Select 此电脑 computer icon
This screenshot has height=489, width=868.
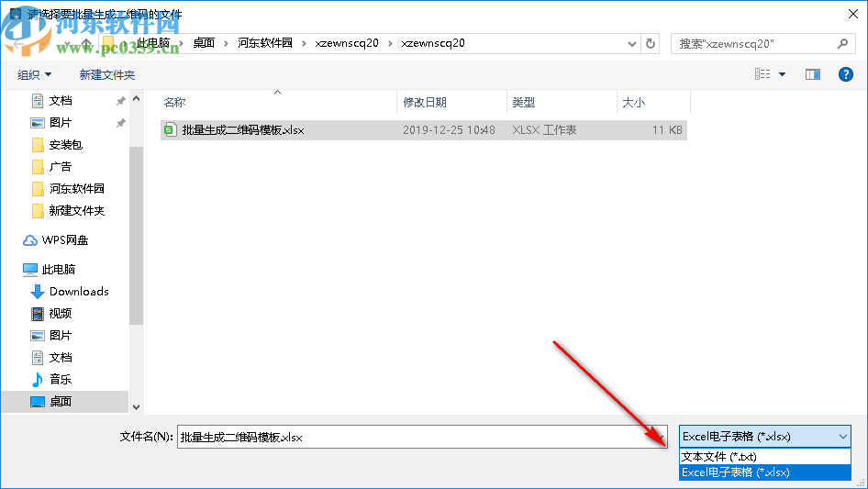pos(30,270)
